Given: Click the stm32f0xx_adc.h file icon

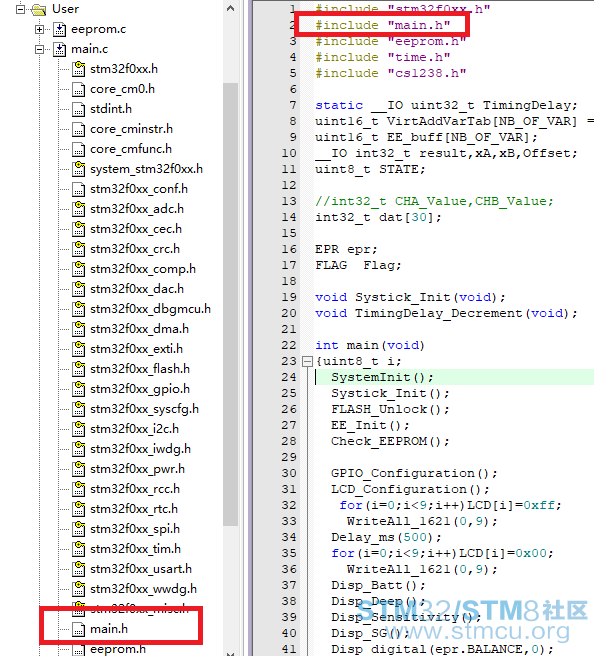Looking at the screenshot, I should pyautogui.click(x=78, y=209).
